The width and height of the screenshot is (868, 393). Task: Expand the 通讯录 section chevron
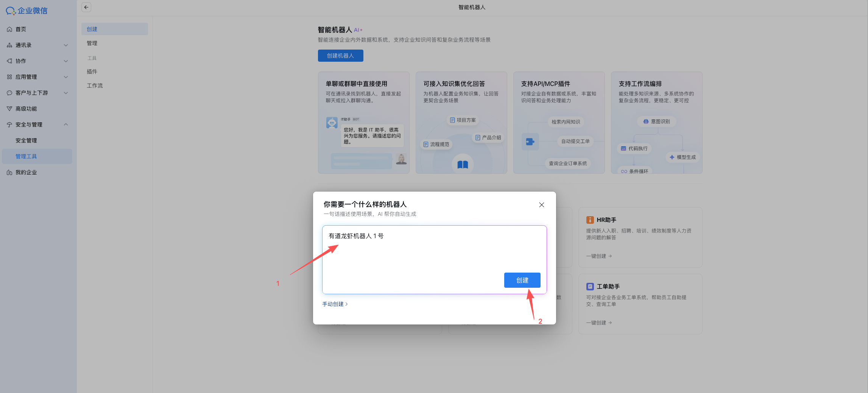(x=66, y=45)
